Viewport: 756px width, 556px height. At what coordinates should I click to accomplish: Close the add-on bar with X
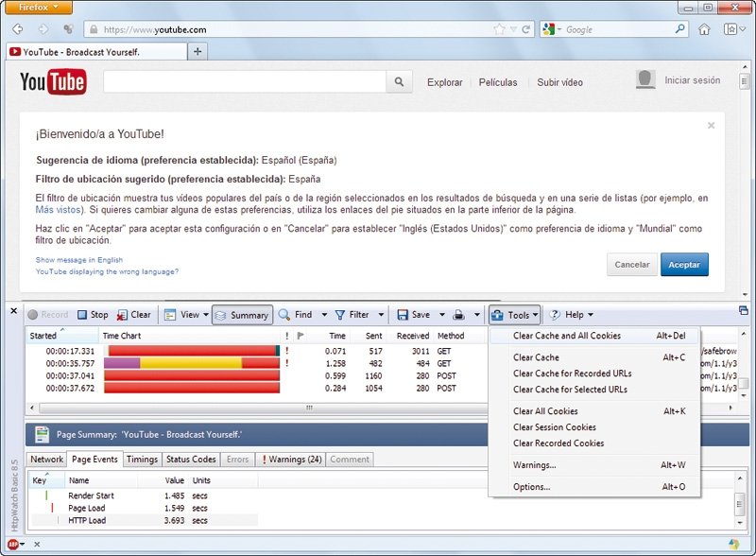pos(37,545)
